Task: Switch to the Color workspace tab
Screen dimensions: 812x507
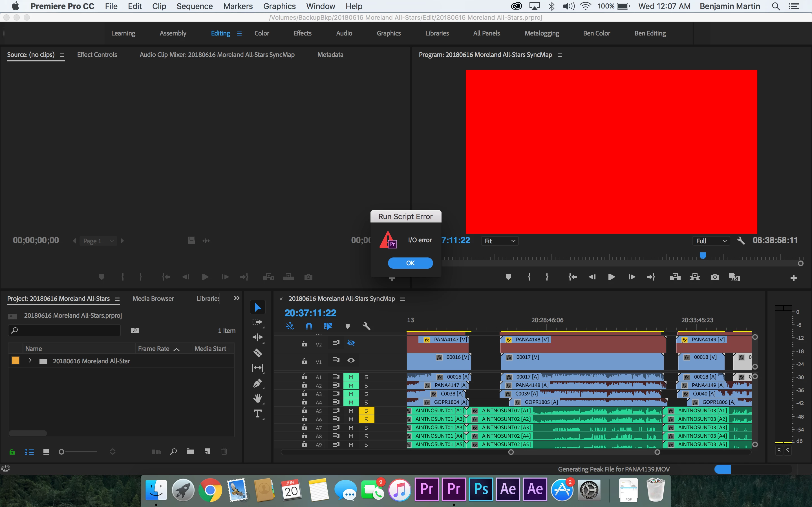Action: (262, 33)
